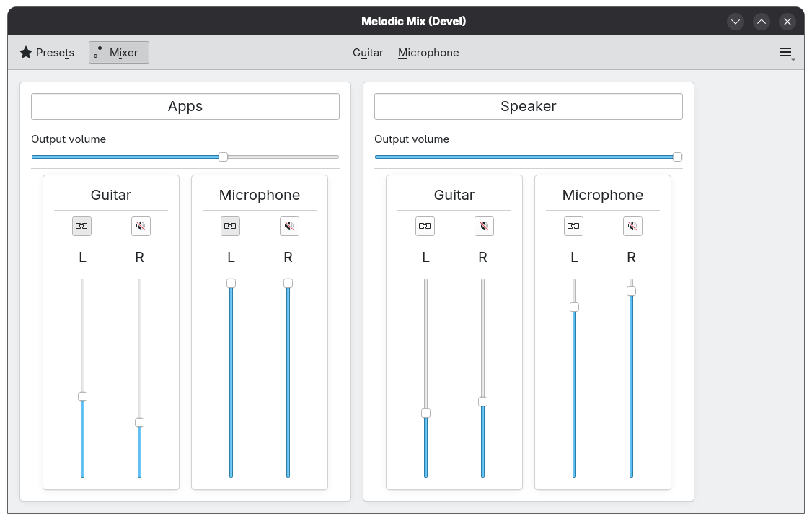The height and width of the screenshot is (521, 812).
Task: Switch to the Mixer view
Action: 119,53
